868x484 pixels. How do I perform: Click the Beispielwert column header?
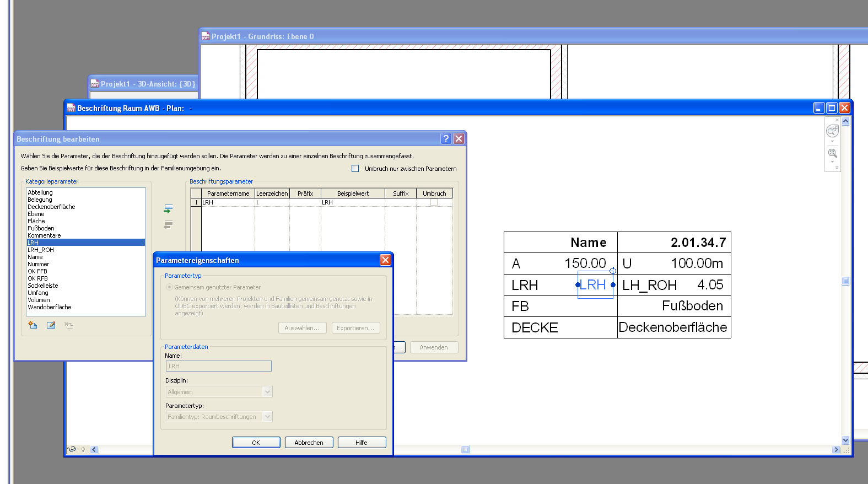pyautogui.click(x=353, y=193)
